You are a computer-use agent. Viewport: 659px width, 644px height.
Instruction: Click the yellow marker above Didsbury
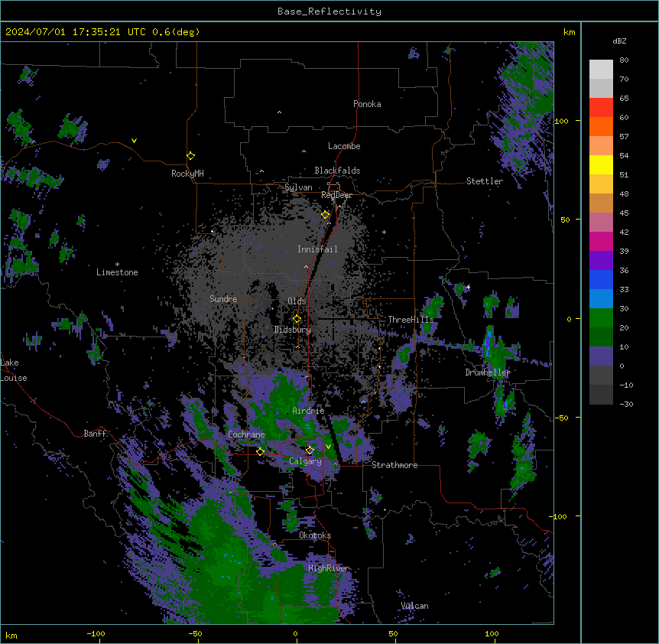[x=297, y=319]
